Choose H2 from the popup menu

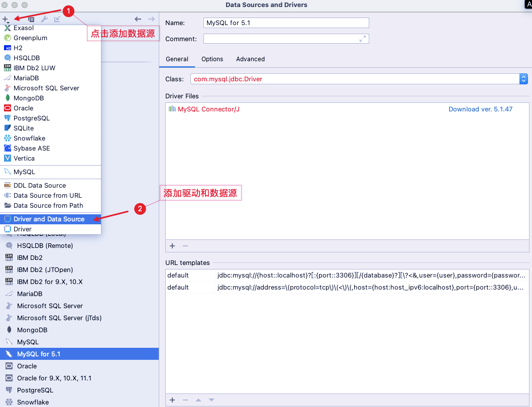coord(51,48)
